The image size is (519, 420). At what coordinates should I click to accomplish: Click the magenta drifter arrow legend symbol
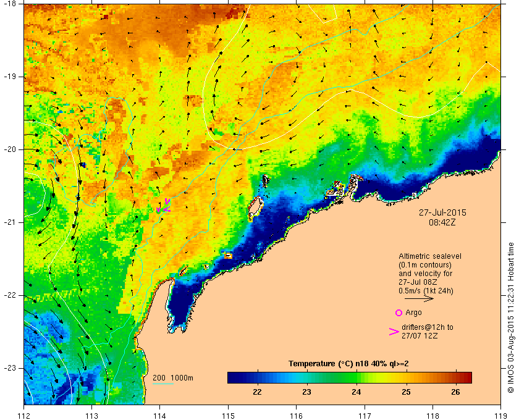[x=394, y=332]
